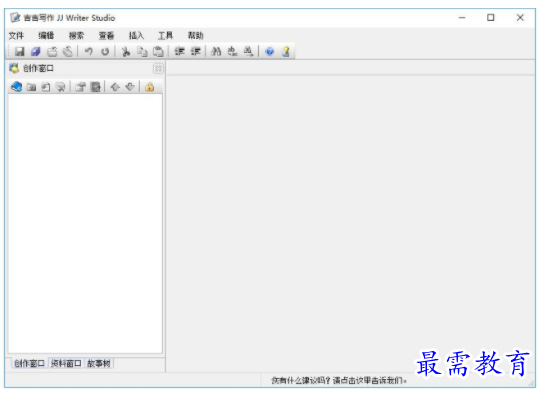
Task: Click the export icon beside Save All
Action: pyautogui.click(x=52, y=51)
